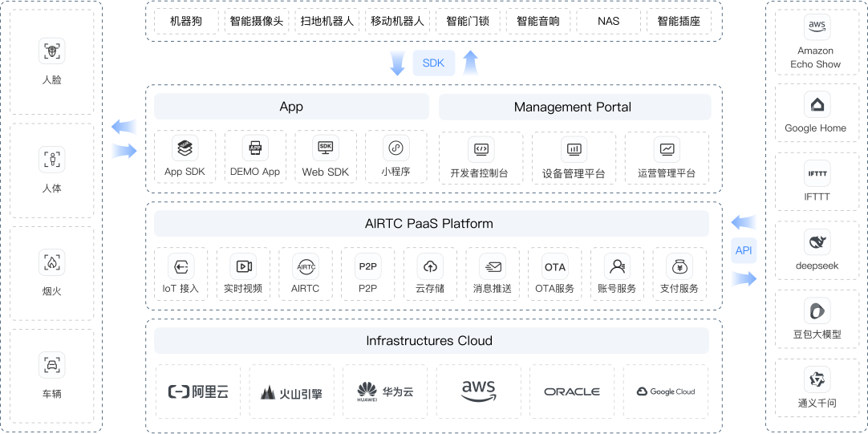Click the vehicle icon above 车辆
This screenshot has width=868, height=434.
click(x=51, y=365)
